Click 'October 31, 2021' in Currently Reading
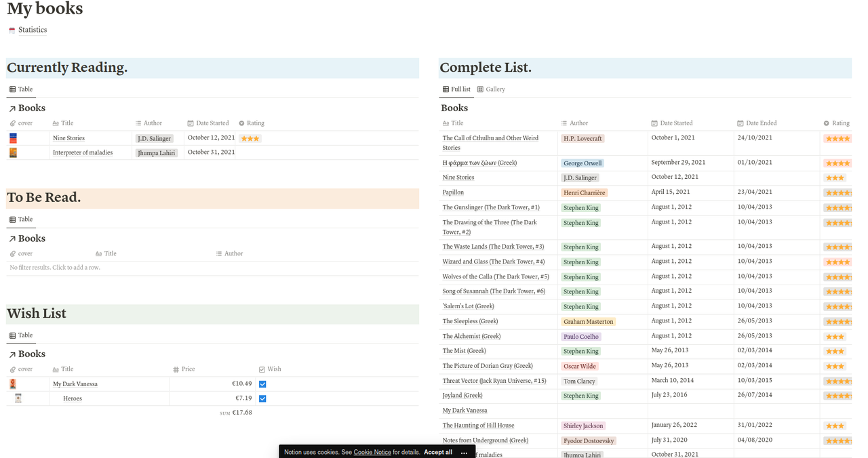 pyautogui.click(x=212, y=152)
